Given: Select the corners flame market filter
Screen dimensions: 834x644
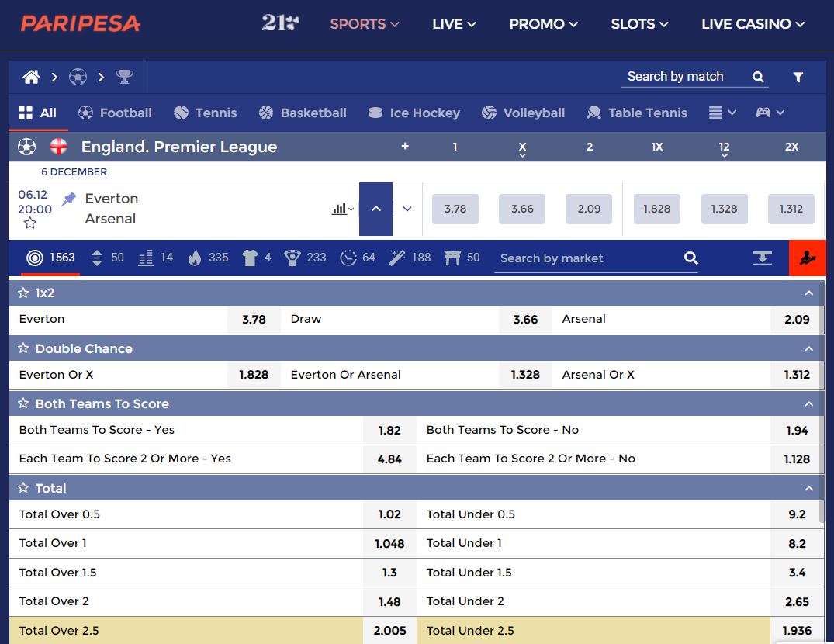Looking at the screenshot, I should pyautogui.click(x=196, y=258).
